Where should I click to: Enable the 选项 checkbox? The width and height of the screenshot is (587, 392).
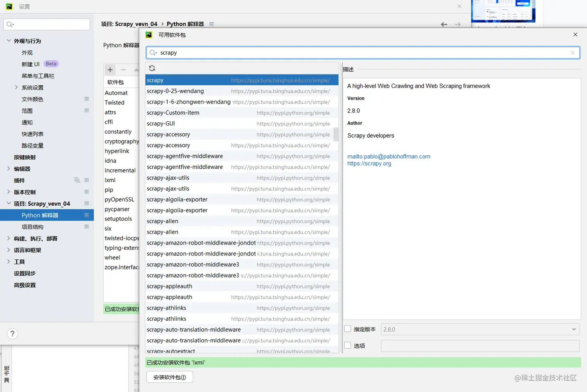click(x=348, y=345)
